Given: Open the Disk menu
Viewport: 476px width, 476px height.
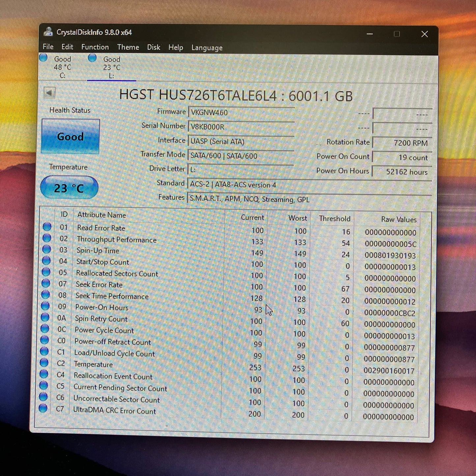Looking at the screenshot, I should (x=154, y=47).
